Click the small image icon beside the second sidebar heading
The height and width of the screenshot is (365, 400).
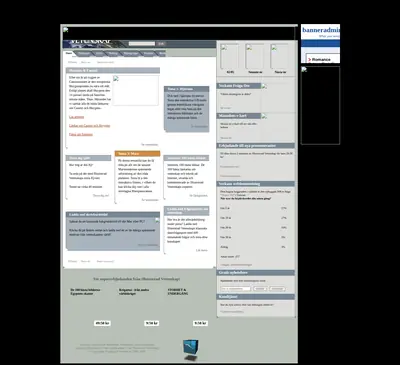point(264,116)
